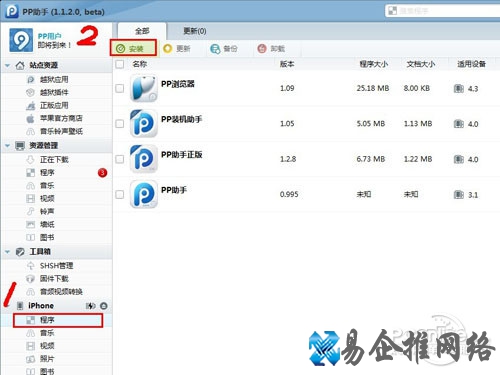Click the device icon beside 3.1
The image size is (500, 375).
(459, 195)
